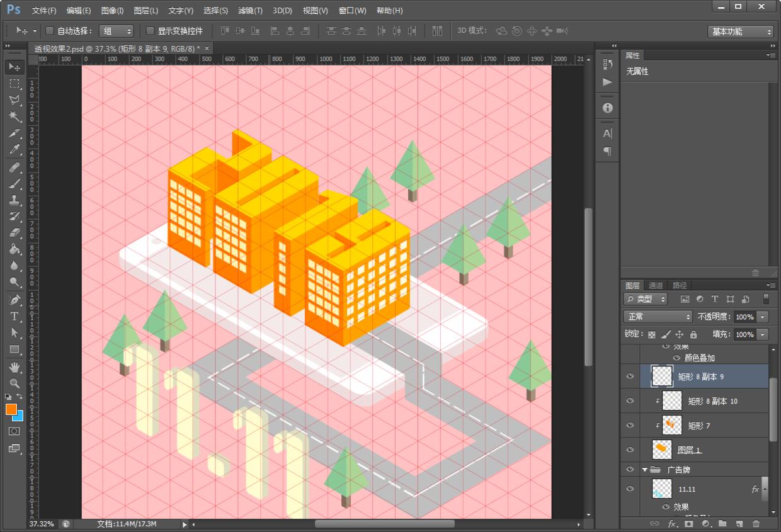Viewport: 781px width, 532px height.
Task: Open the 滤镜(T) menu
Action: [250, 11]
